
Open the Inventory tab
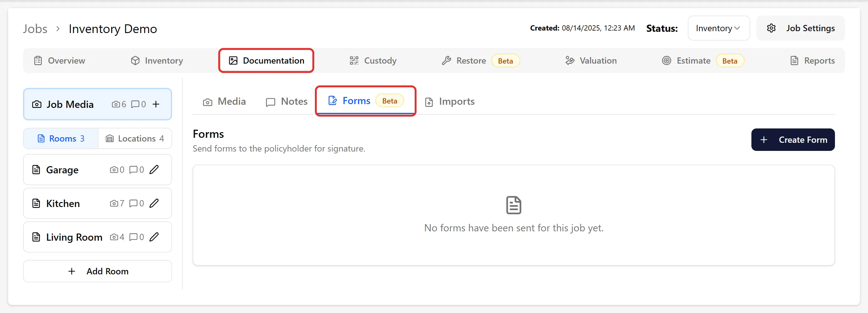point(157,61)
